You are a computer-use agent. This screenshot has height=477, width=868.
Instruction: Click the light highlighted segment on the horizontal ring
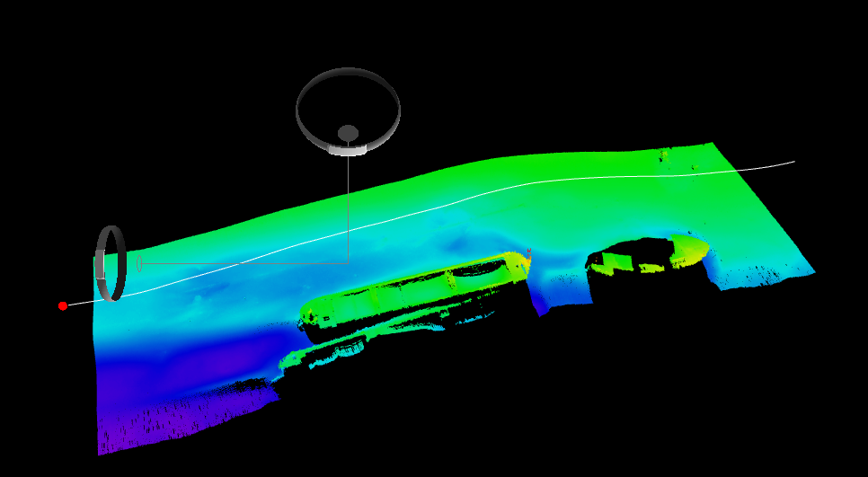click(348, 150)
